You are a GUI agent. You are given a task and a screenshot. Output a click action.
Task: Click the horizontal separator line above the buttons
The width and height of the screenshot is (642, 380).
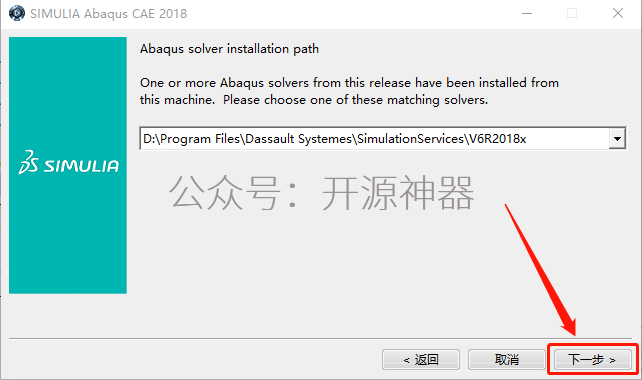[x=323, y=339]
